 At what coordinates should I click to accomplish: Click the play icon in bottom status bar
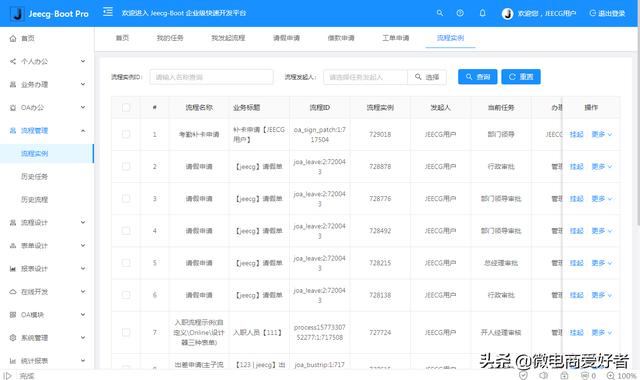pos(7,376)
